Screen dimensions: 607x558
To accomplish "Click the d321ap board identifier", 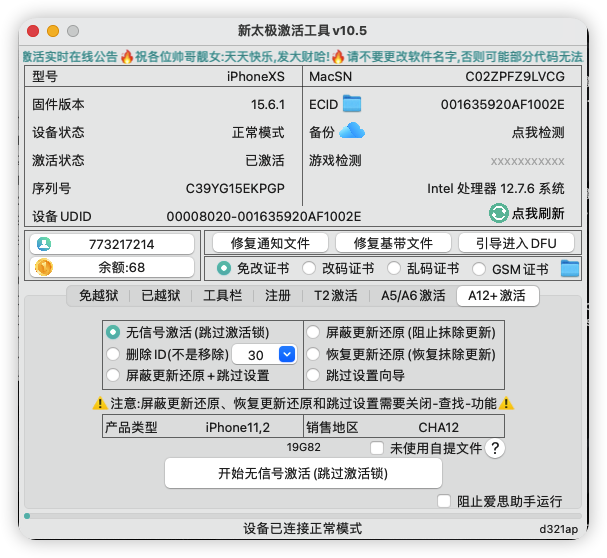I will point(559,529).
